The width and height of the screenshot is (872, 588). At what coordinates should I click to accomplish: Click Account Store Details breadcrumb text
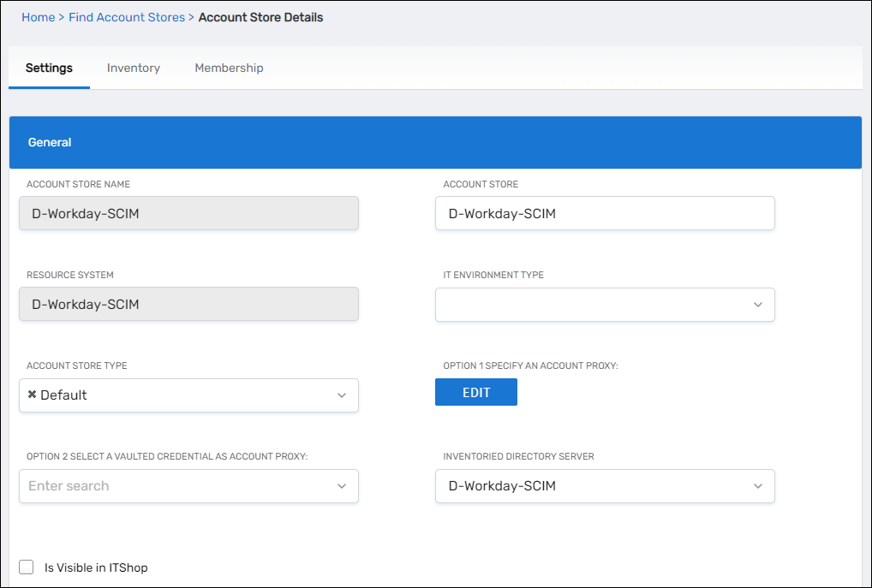click(x=260, y=17)
